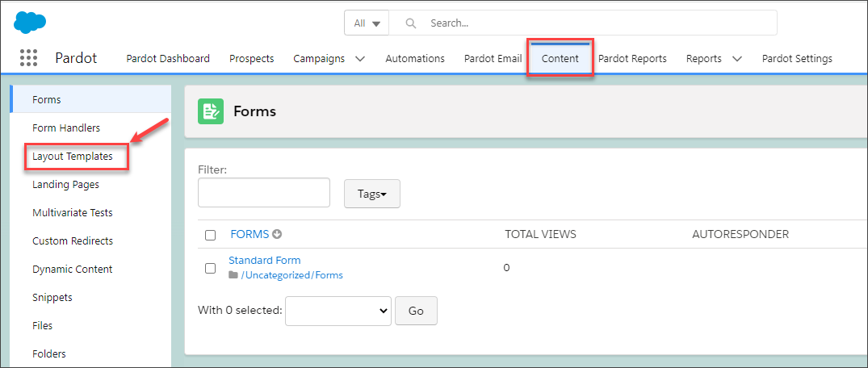Switch to the Prospects tab

[x=251, y=58]
